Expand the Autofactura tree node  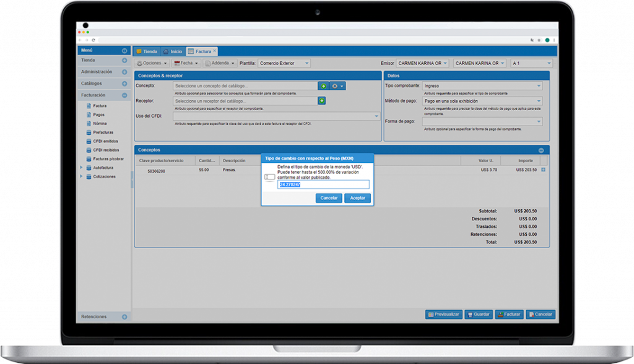pyautogui.click(x=81, y=168)
